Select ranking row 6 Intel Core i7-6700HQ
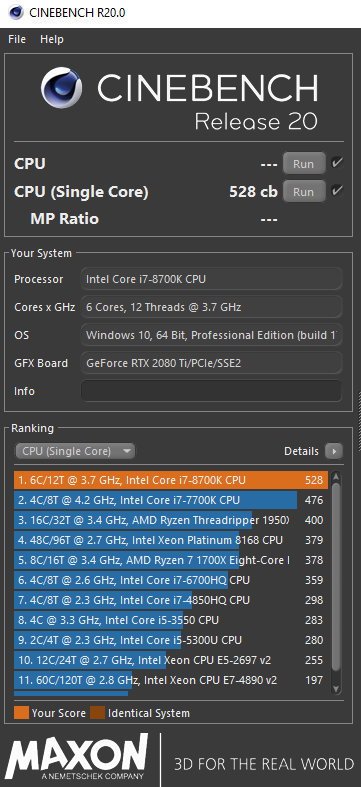The width and height of the screenshot is (361, 787). (x=171, y=580)
